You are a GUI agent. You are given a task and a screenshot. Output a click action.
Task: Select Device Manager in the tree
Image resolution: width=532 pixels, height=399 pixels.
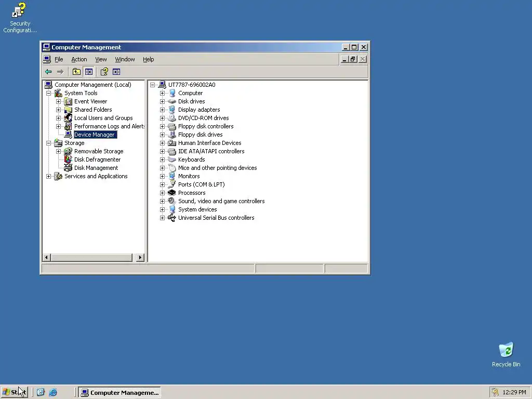click(95, 135)
